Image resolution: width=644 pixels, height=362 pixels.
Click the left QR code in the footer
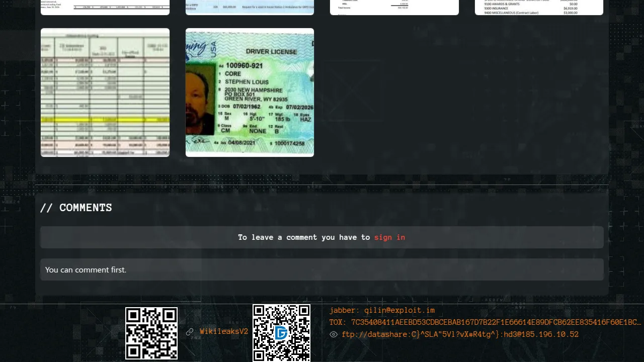151,333
